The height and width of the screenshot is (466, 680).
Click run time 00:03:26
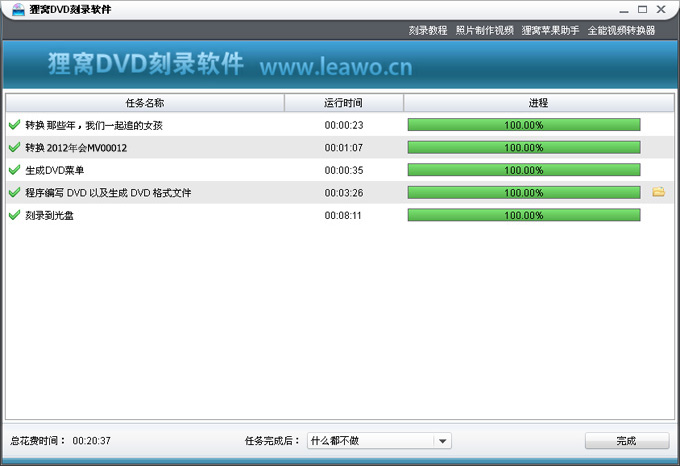click(x=344, y=193)
